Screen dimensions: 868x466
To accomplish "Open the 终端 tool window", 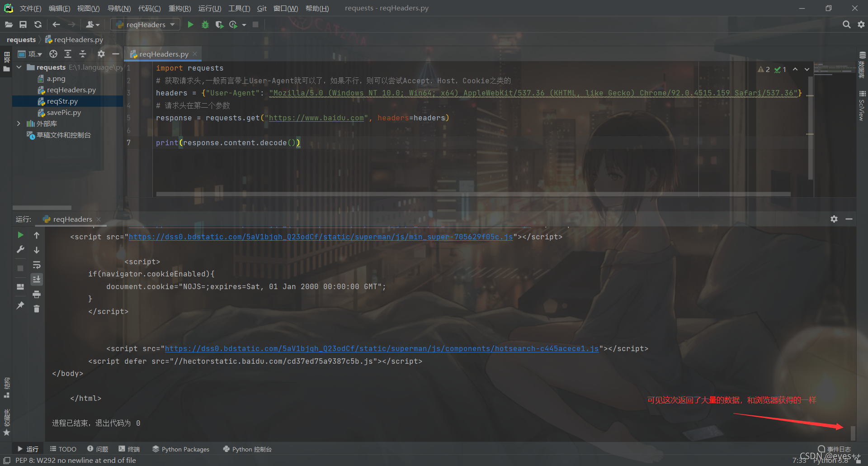I will coord(129,449).
